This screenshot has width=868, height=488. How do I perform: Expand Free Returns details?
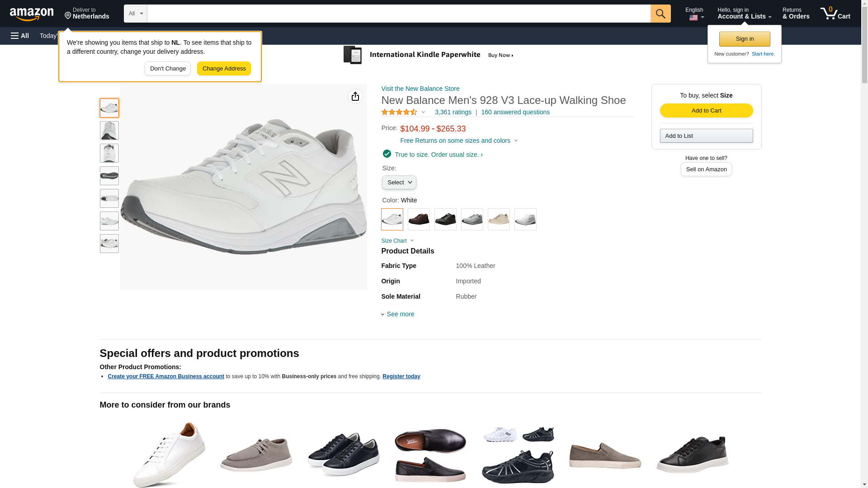click(x=458, y=141)
